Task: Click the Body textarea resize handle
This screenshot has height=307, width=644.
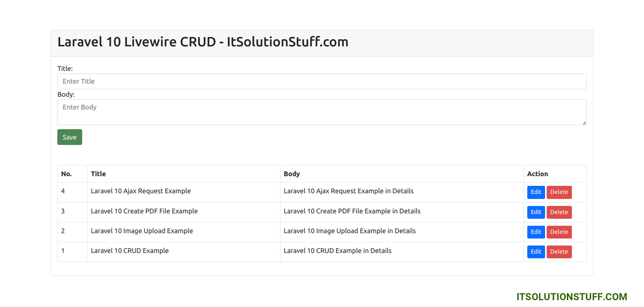Action: [x=584, y=123]
